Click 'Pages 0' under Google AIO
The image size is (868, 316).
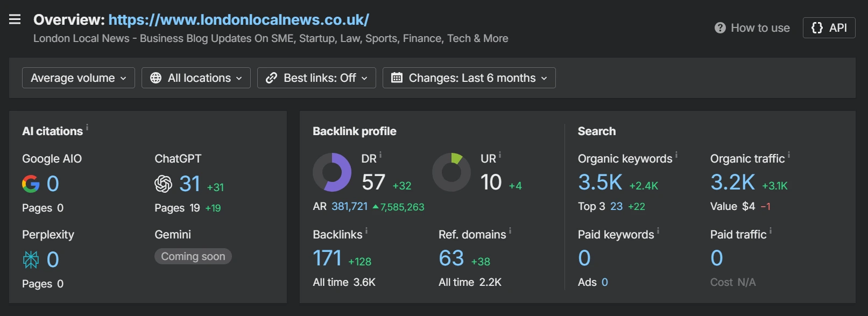coord(43,208)
